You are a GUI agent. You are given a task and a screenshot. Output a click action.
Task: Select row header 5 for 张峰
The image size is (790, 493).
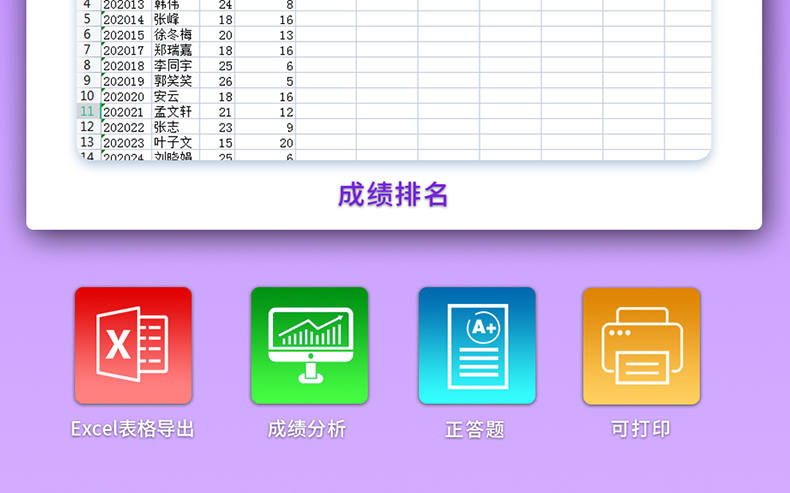(x=87, y=19)
